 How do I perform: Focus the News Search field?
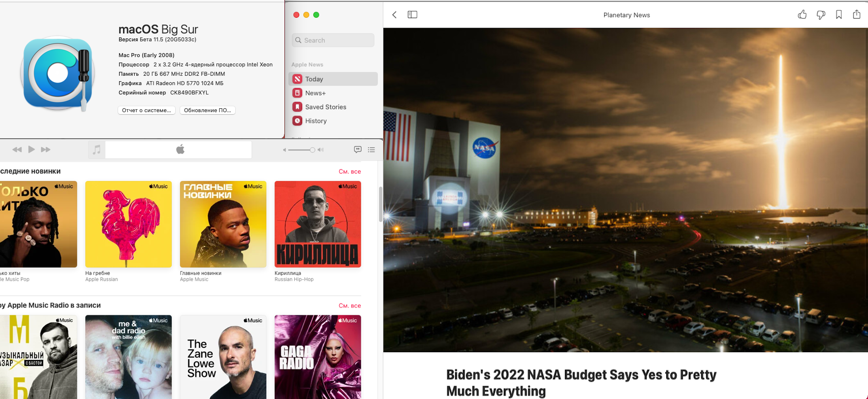point(333,40)
